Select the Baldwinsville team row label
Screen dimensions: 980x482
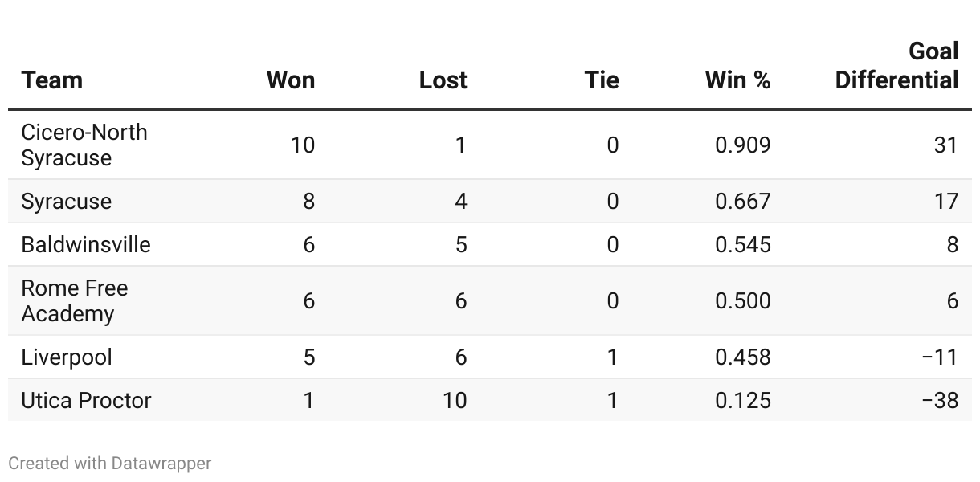click(x=86, y=244)
